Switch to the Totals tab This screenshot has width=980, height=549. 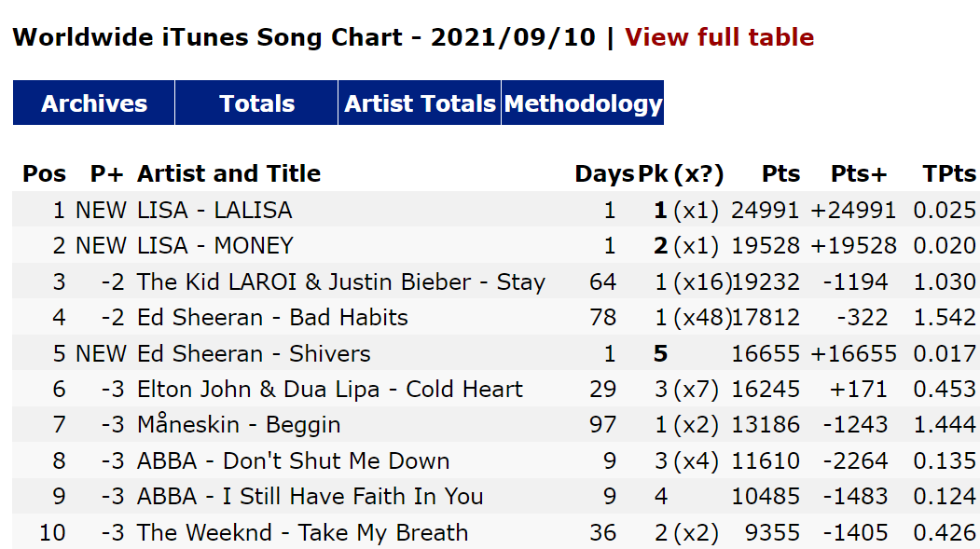[256, 103]
